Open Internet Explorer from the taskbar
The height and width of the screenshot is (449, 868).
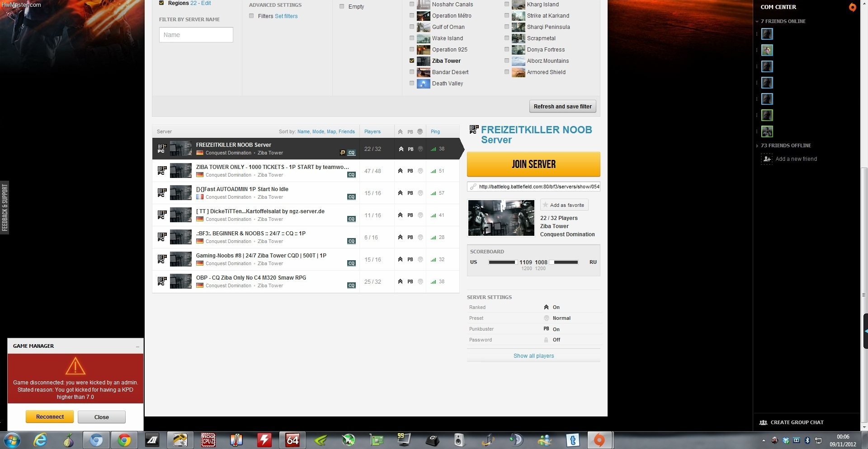[40, 440]
